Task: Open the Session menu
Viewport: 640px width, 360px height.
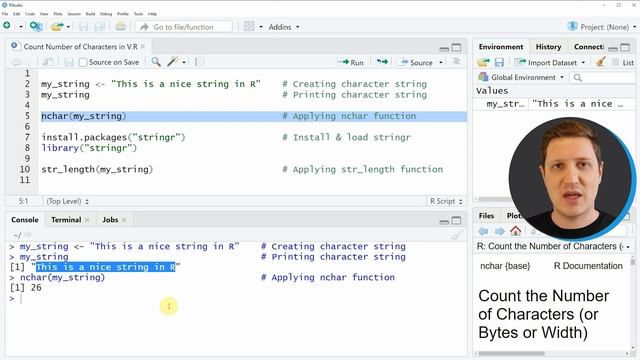Action: click(74, 14)
